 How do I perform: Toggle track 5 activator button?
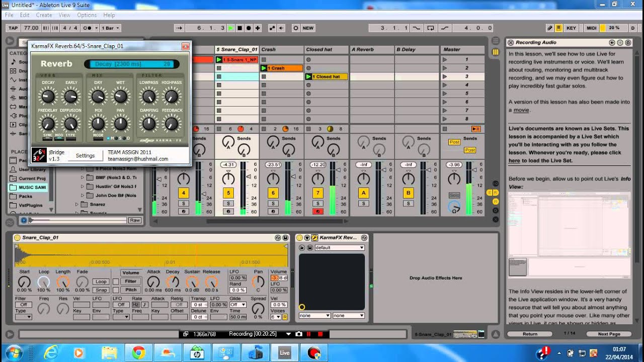coord(228,193)
